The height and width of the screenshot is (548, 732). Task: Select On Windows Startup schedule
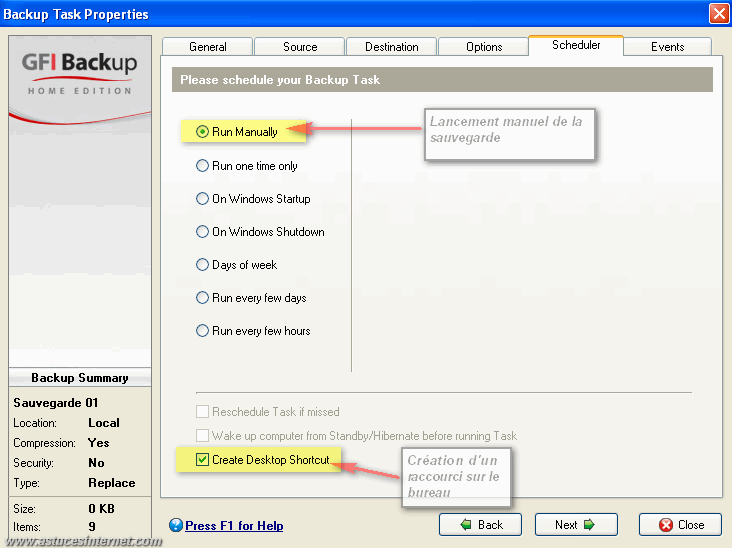pyautogui.click(x=202, y=199)
